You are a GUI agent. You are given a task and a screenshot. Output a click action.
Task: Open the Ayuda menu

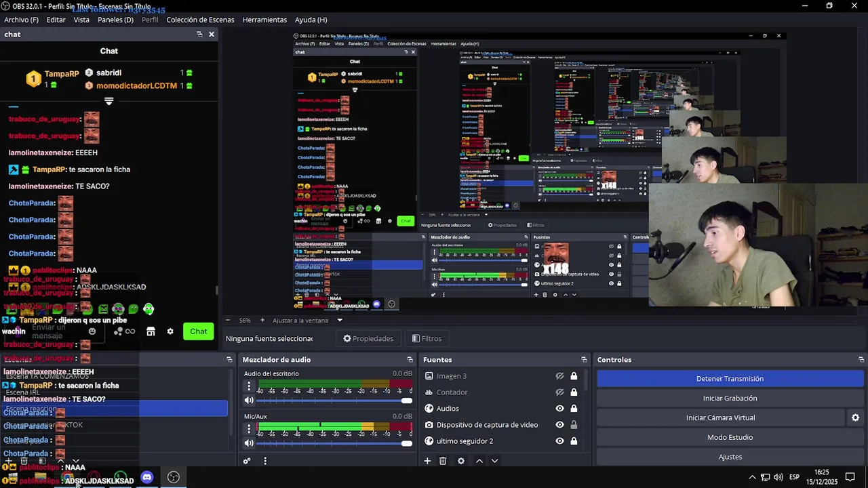click(x=311, y=20)
